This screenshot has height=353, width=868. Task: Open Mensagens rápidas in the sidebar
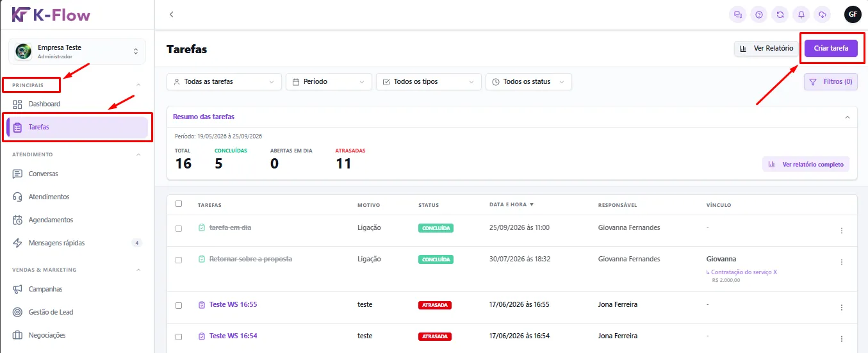click(x=77, y=243)
